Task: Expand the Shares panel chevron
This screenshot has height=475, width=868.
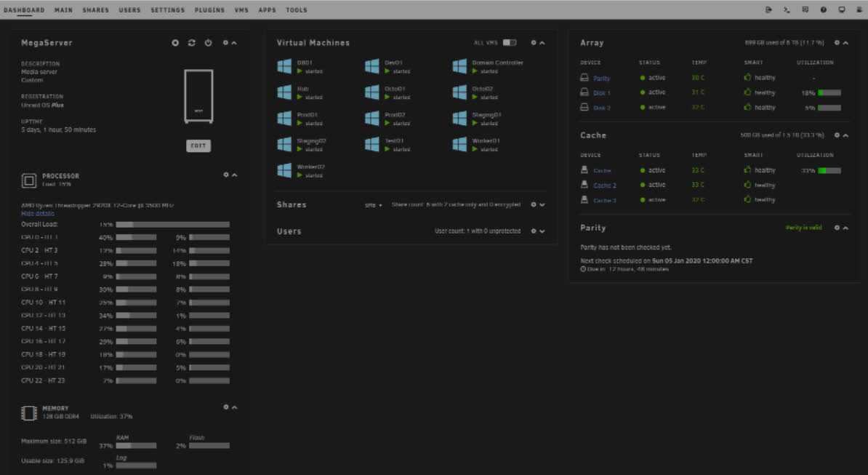Action: [542, 205]
